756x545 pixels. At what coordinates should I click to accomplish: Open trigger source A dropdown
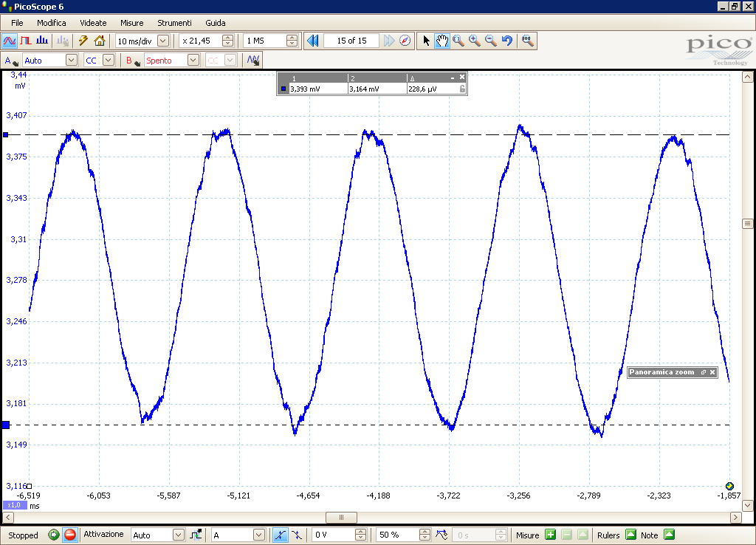259,535
